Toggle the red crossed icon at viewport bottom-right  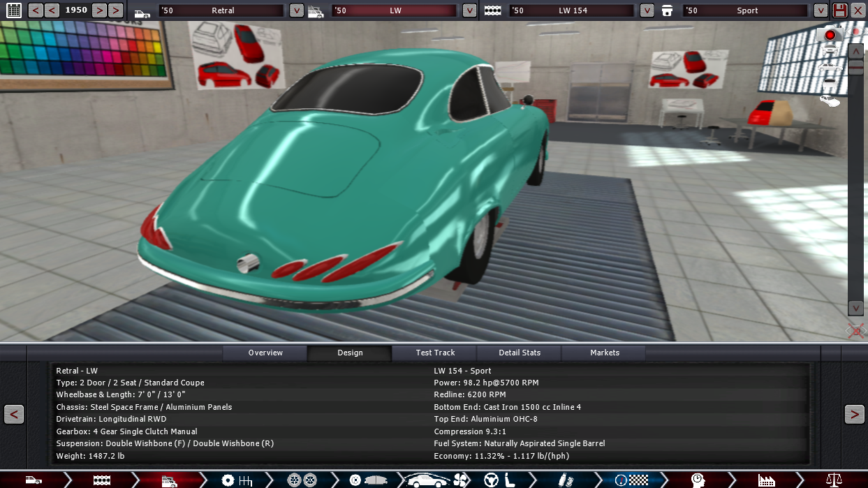855,330
